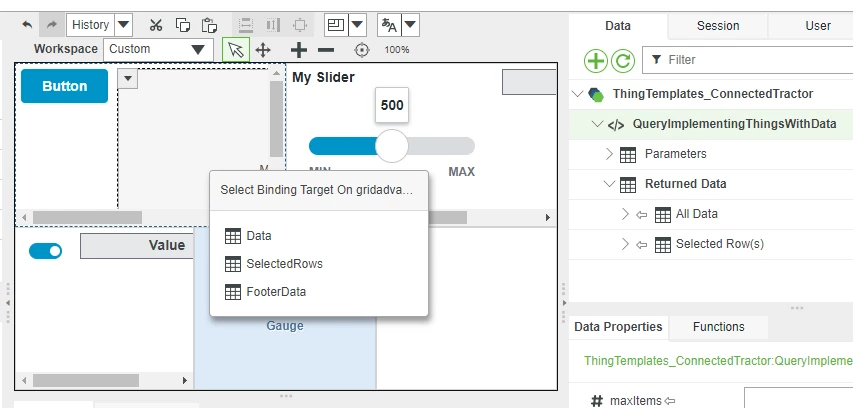Select ThingTemplates_ConnectedTractor entity row
This screenshot has height=408, width=853.
coord(712,94)
